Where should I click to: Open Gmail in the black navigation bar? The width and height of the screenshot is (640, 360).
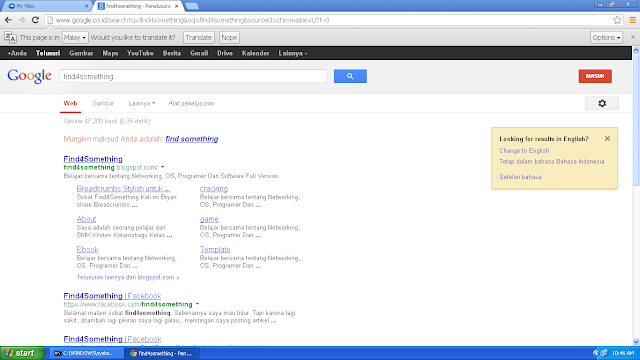click(x=199, y=53)
